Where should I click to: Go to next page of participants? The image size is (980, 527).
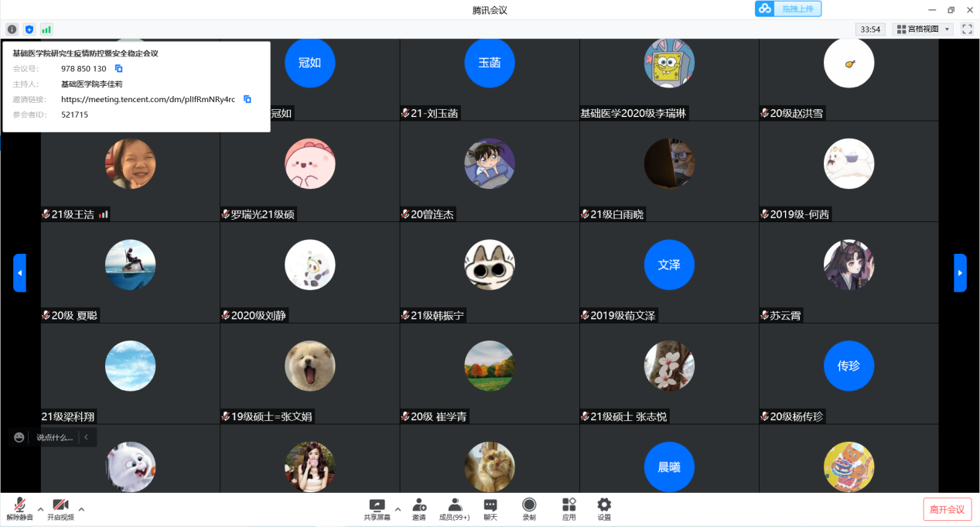tap(960, 273)
